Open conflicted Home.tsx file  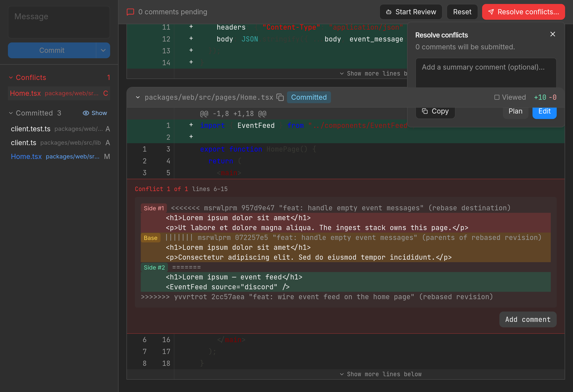(x=59, y=93)
